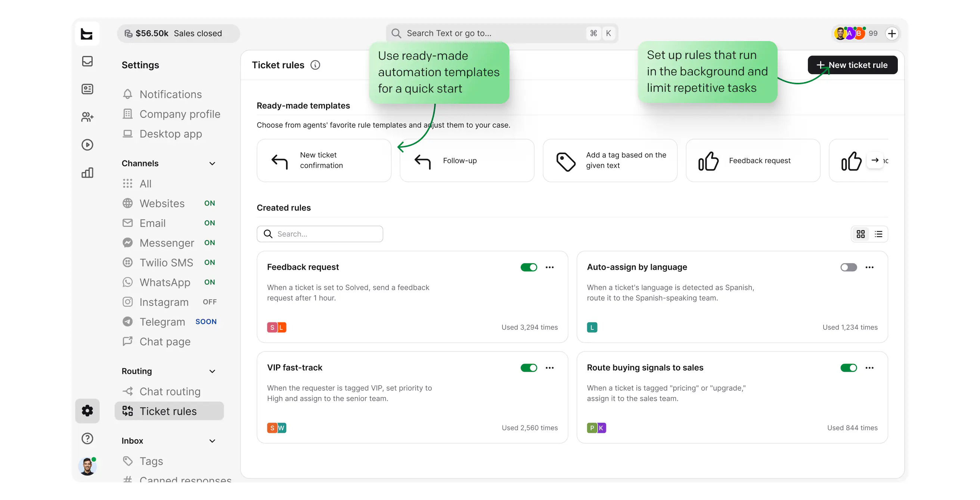Open the play circle icon in left rail
Viewport: 980px width, 500px height.
(87, 145)
